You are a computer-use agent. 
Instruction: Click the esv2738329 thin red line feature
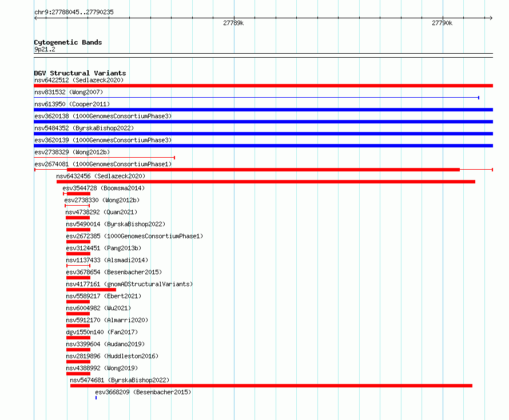tap(105, 158)
